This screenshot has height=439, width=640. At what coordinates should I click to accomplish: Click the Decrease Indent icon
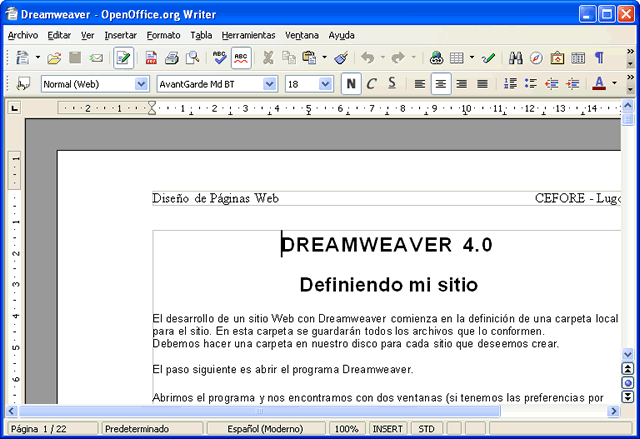pos(552,84)
